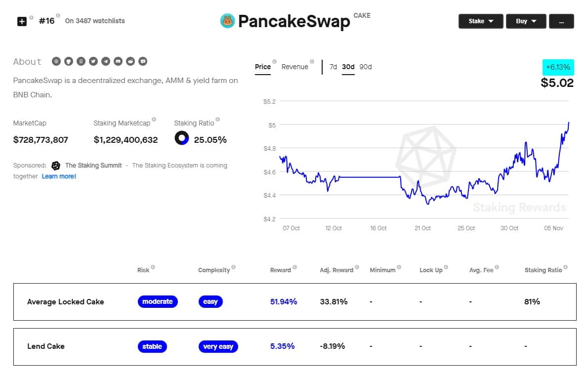The width and height of the screenshot is (588, 377).
Task: Open the PancakeSwap website icon link
Action: [56, 61]
